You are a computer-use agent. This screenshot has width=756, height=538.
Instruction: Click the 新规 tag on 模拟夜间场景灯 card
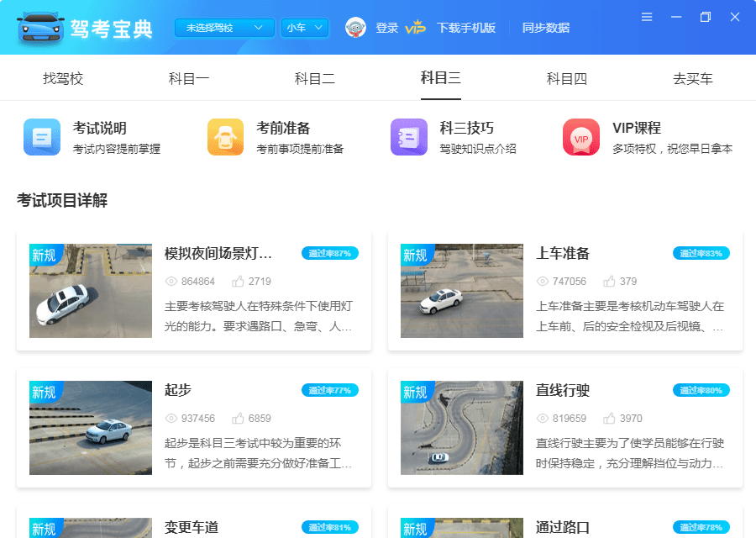[45, 255]
